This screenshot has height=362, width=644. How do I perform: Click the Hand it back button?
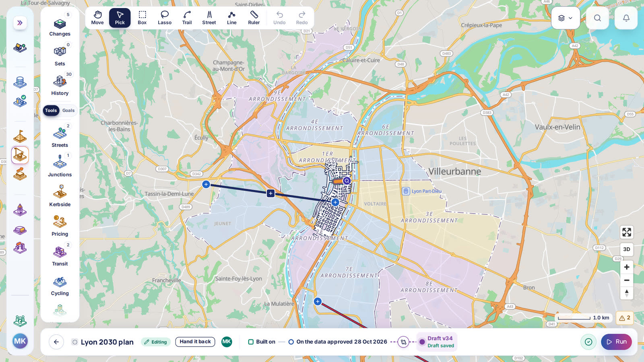pos(195,342)
